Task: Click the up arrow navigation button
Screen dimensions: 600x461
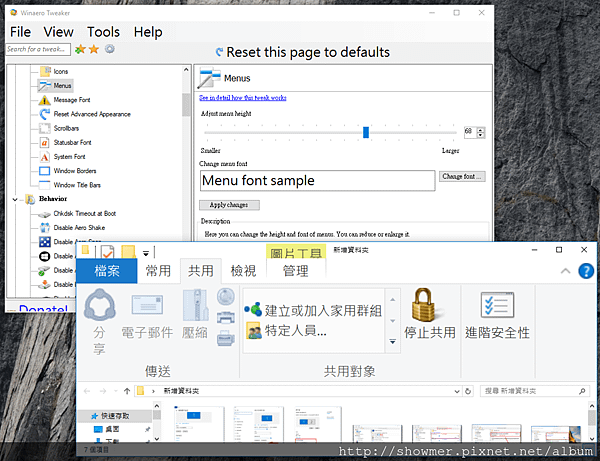Action: click(x=127, y=391)
